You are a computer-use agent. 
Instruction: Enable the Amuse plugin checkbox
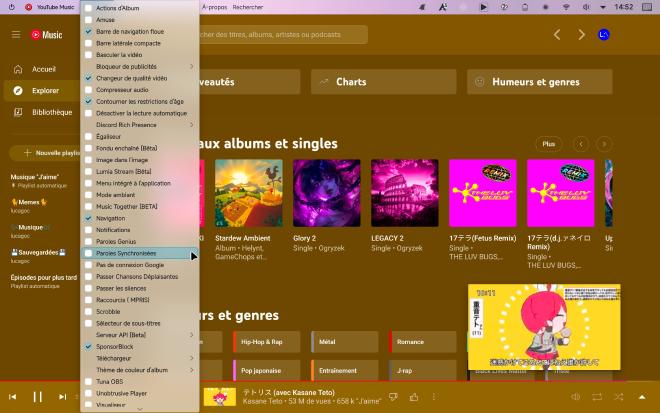pyautogui.click(x=88, y=20)
